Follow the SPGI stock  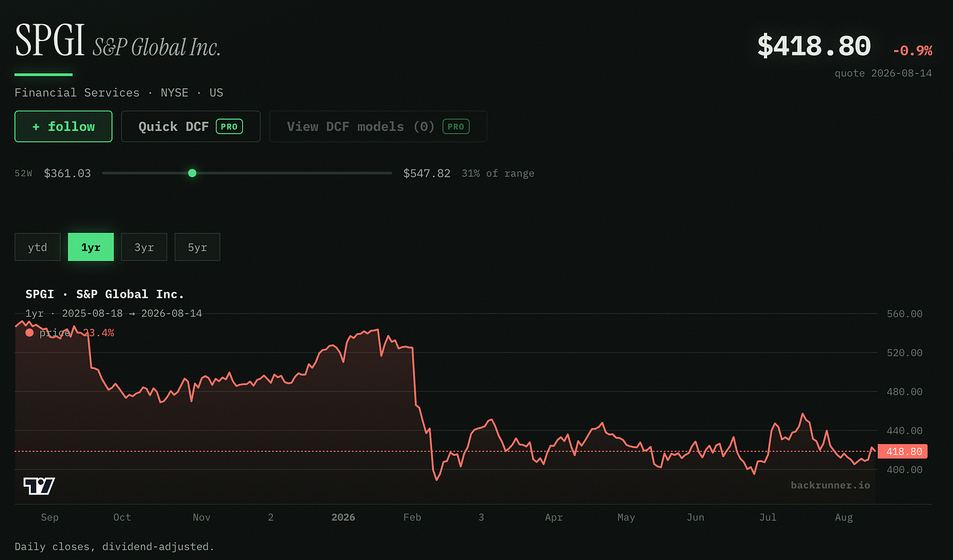63,126
